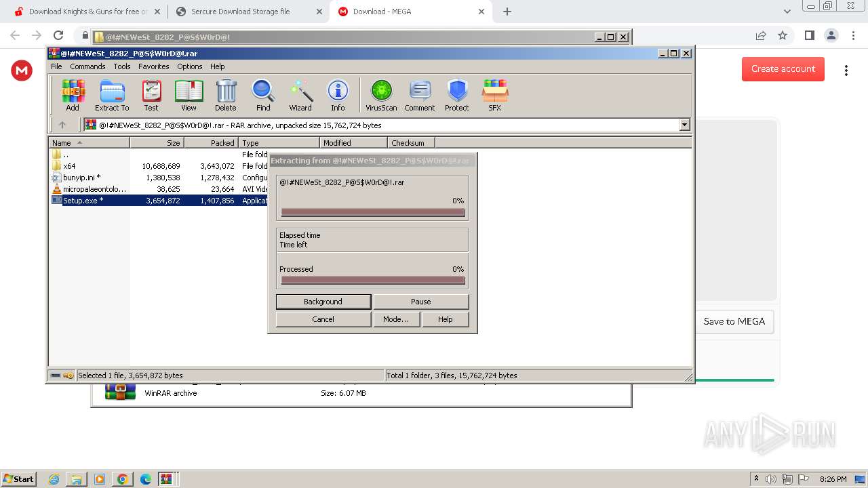Expand the archive path dropdown
This screenshot has height=488, width=868.
(x=684, y=125)
